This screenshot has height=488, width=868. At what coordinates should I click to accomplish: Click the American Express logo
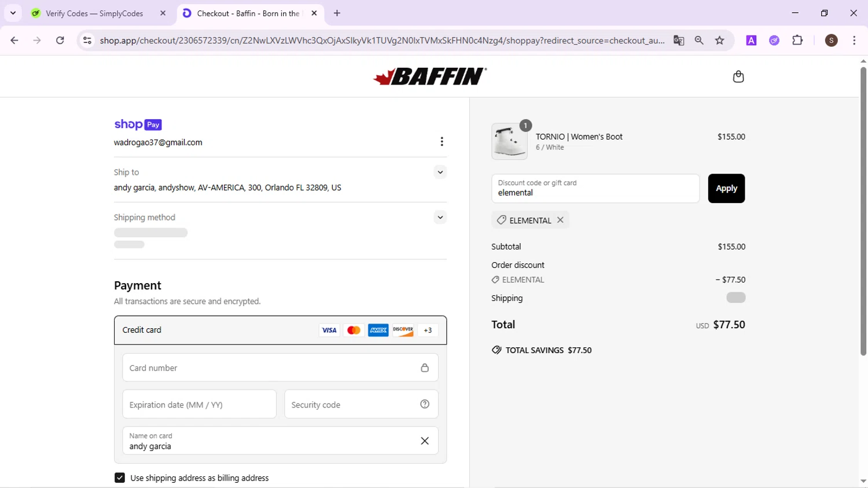[378, 330]
